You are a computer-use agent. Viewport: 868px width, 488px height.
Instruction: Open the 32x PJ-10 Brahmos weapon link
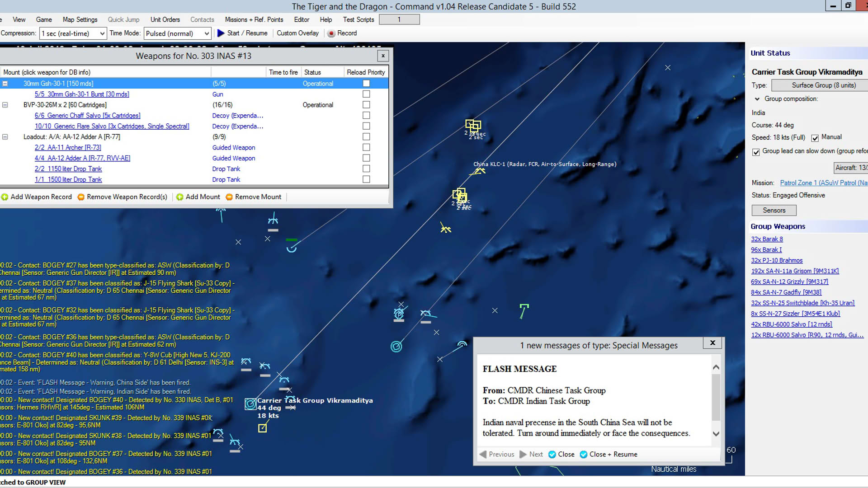(x=777, y=260)
